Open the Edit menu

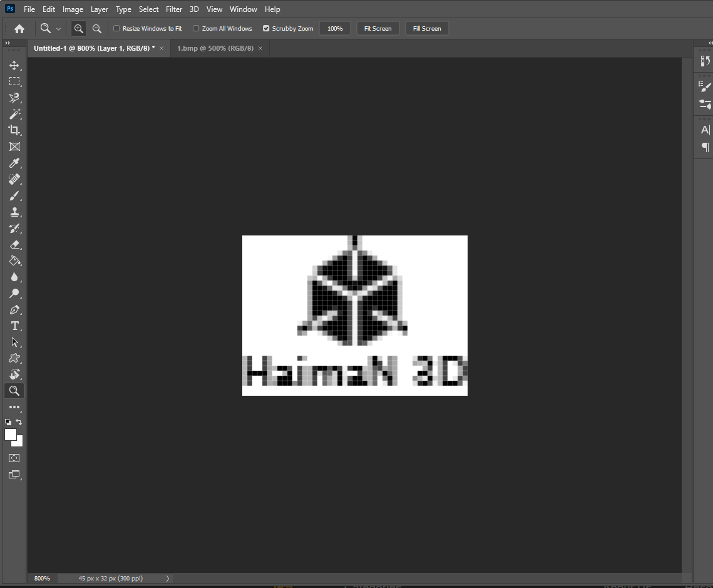click(49, 9)
